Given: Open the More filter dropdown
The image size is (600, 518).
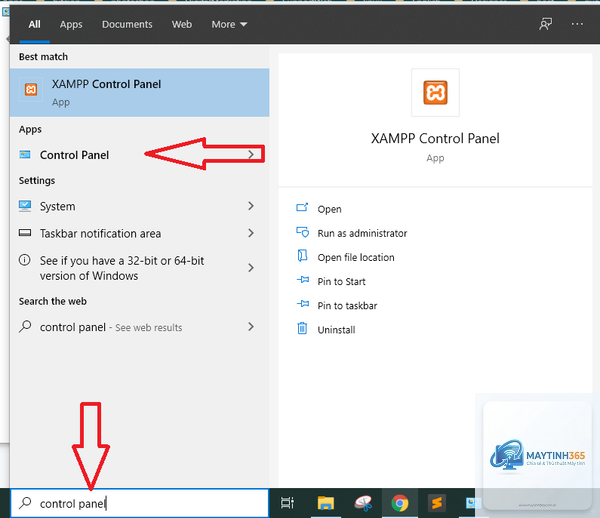Looking at the screenshot, I should tap(229, 24).
